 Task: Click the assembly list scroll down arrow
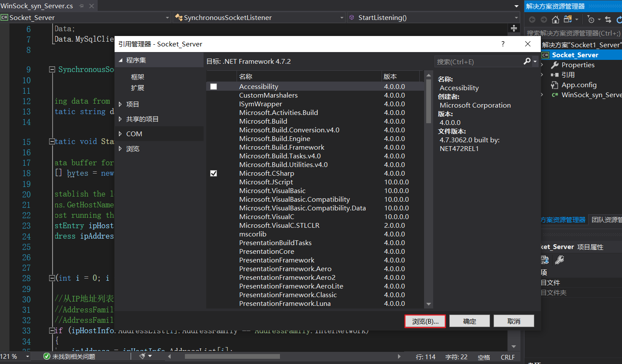point(429,304)
